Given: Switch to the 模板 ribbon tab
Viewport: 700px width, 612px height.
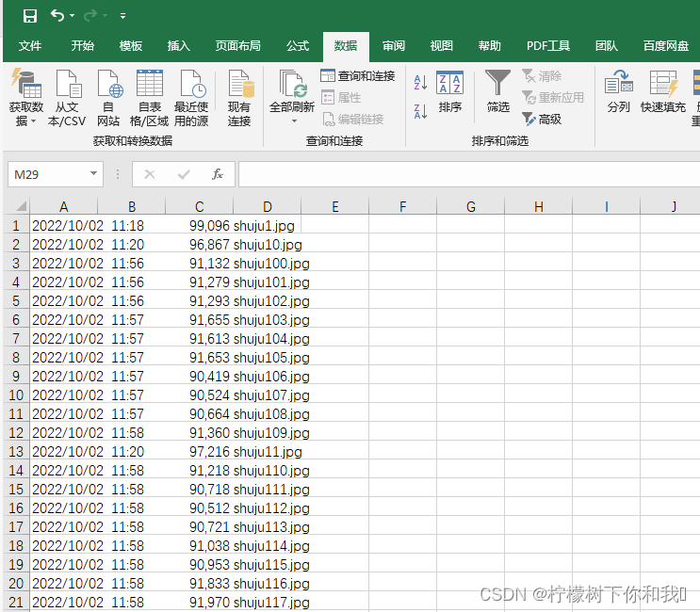Looking at the screenshot, I should click(131, 46).
